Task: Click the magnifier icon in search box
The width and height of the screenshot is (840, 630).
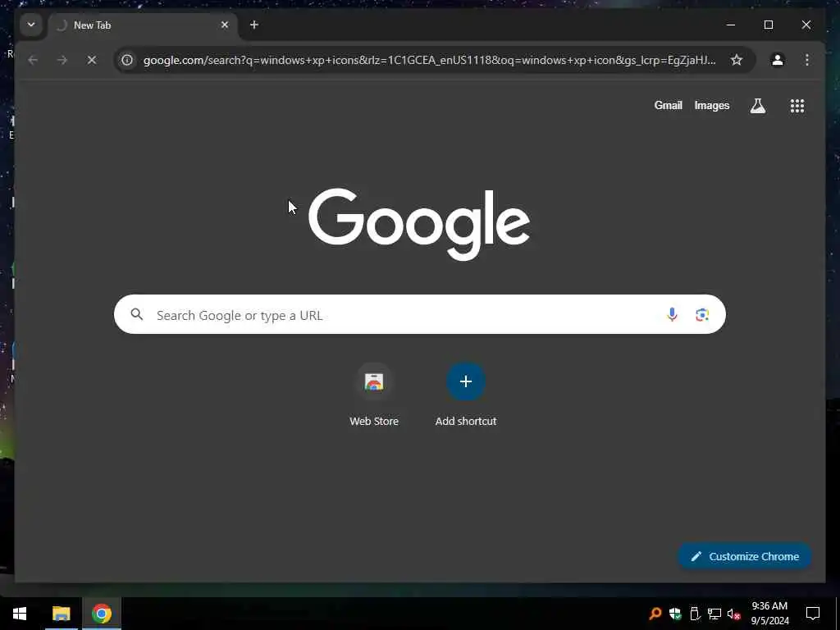Action: [x=137, y=314]
